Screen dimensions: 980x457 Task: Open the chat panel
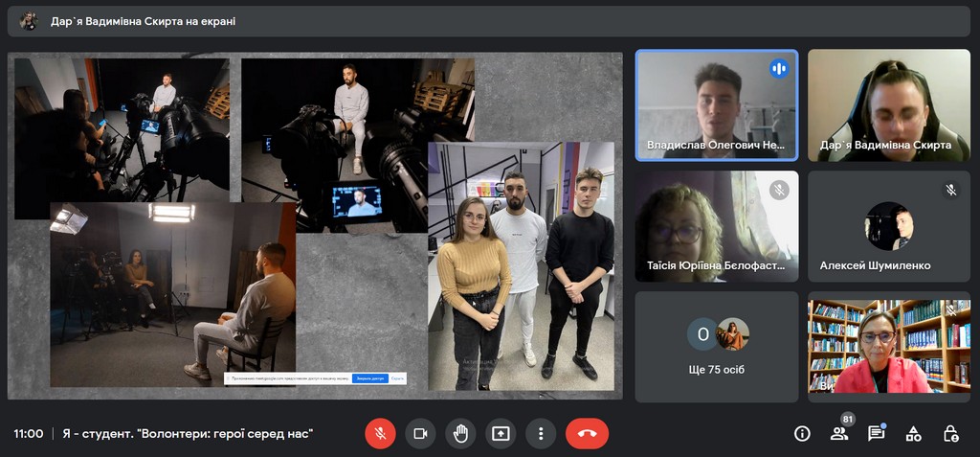click(x=876, y=434)
